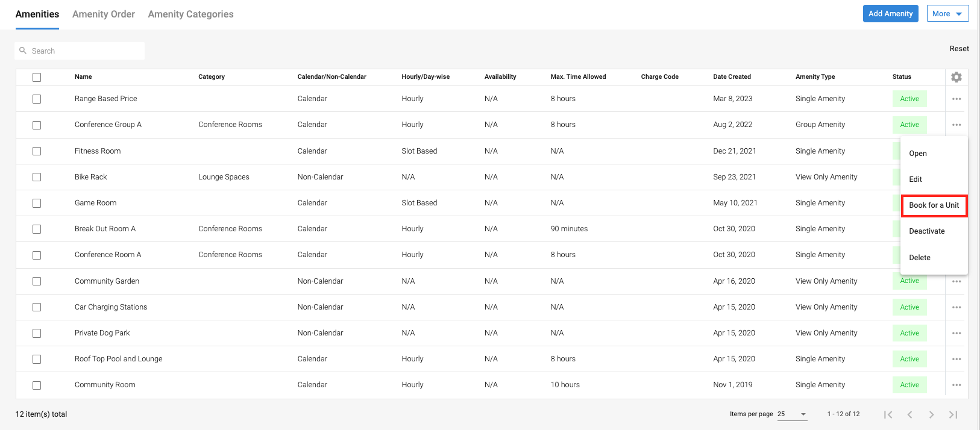Go to next page arrow
This screenshot has height=430, width=980.
point(931,414)
